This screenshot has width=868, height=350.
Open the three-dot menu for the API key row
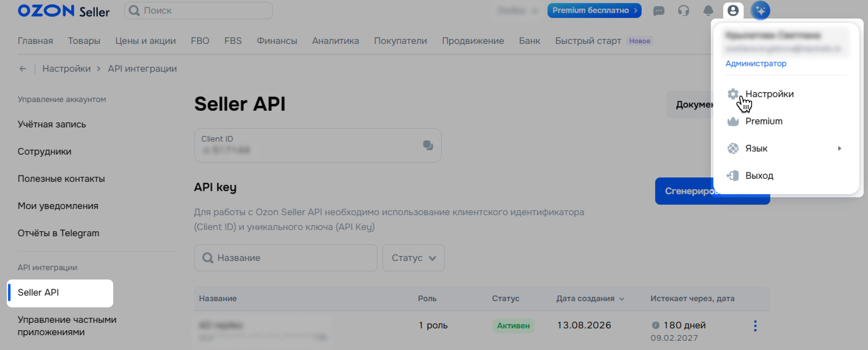755,326
